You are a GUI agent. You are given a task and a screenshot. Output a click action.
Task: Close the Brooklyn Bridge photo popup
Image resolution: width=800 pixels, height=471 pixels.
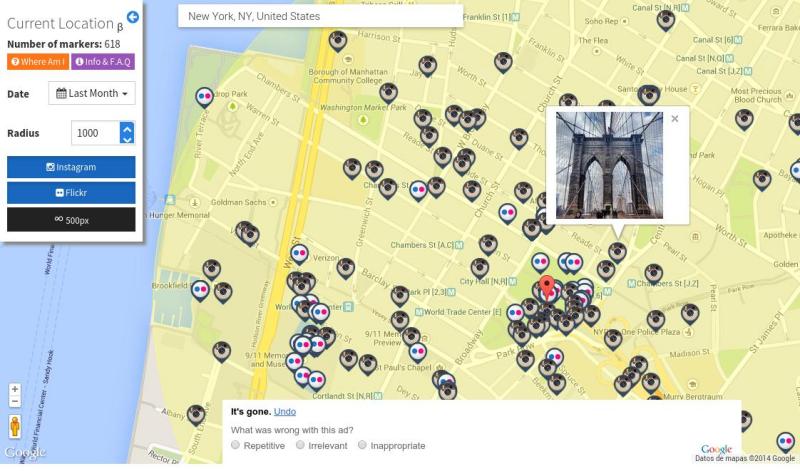[675, 119]
